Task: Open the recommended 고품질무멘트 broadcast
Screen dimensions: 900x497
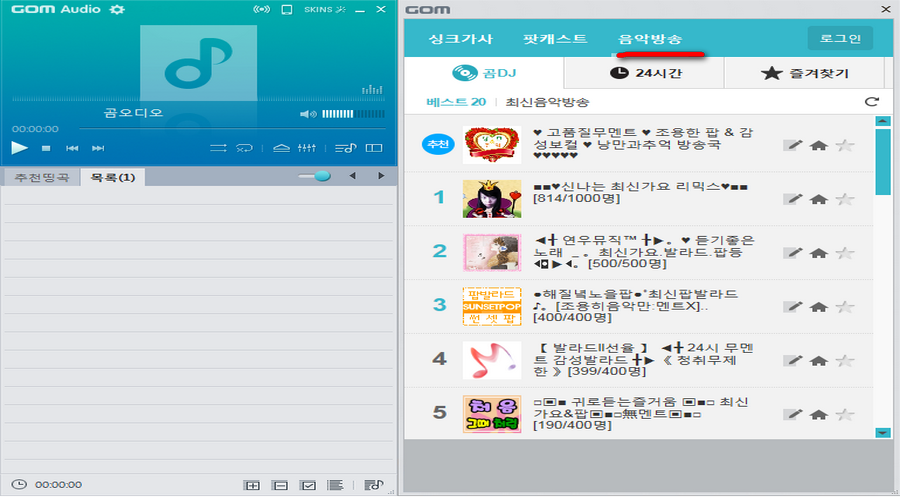Action: coord(643,144)
